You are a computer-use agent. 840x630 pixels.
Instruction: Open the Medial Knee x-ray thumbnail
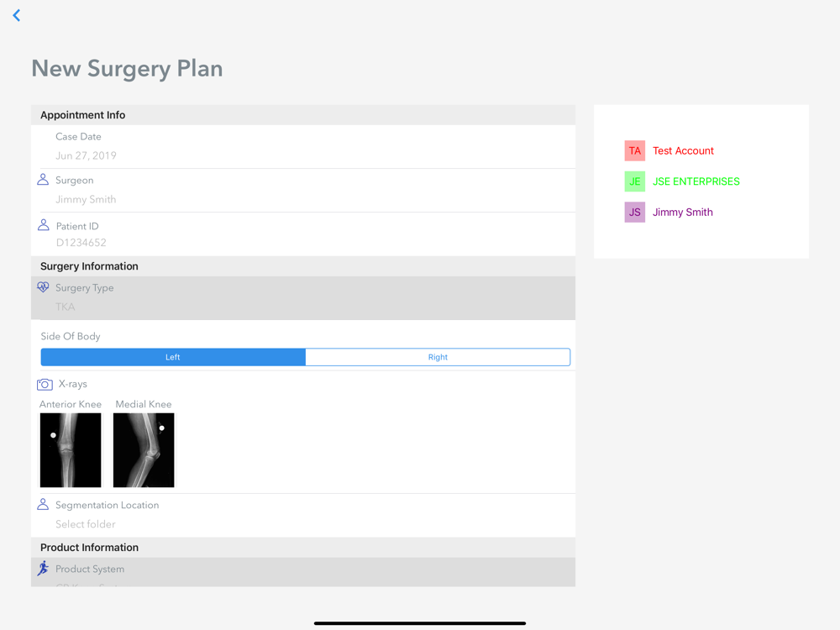144,450
